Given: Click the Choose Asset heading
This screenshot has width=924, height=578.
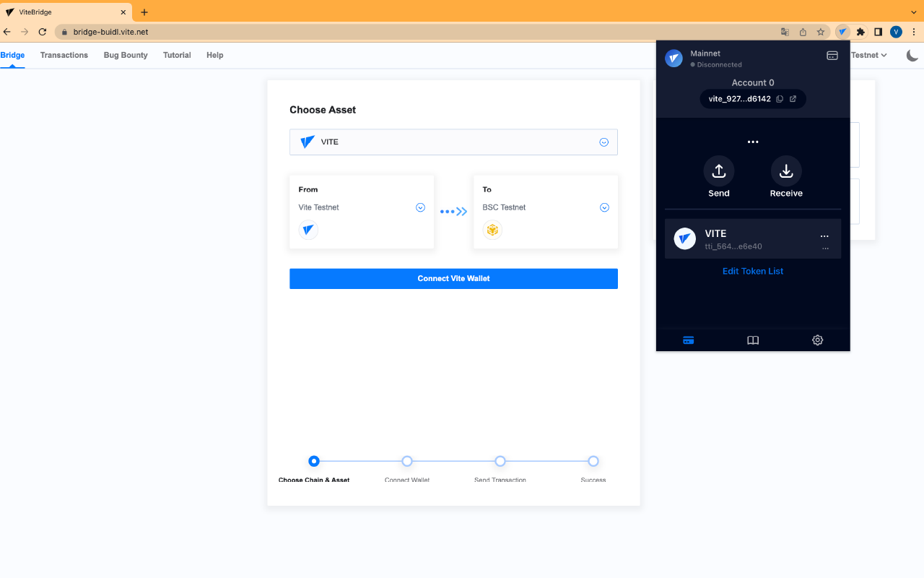Looking at the screenshot, I should pos(323,110).
